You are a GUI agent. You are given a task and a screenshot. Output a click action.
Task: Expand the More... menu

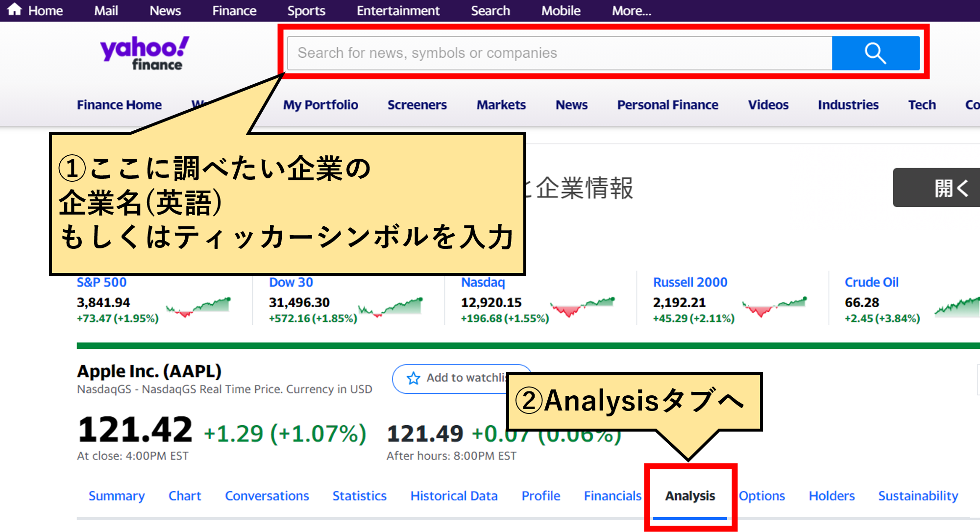(632, 11)
